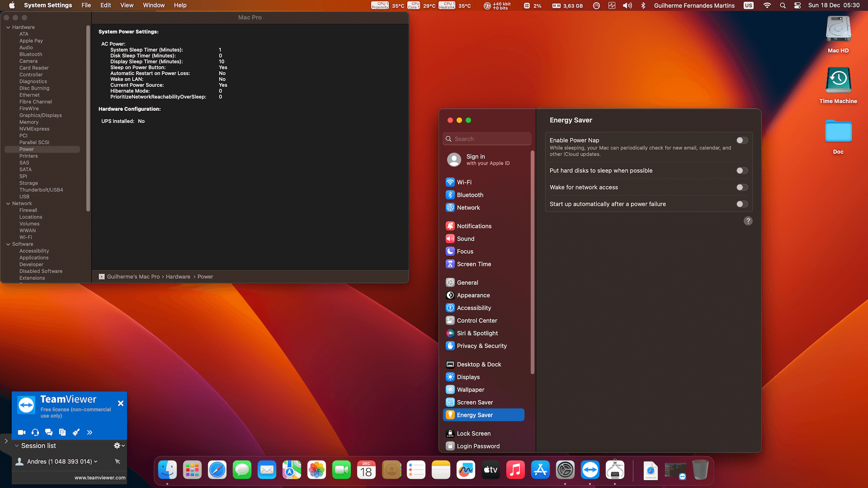The image size is (868, 488).
Task: Toggle Wake for network access
Action: tap(742, 188)
